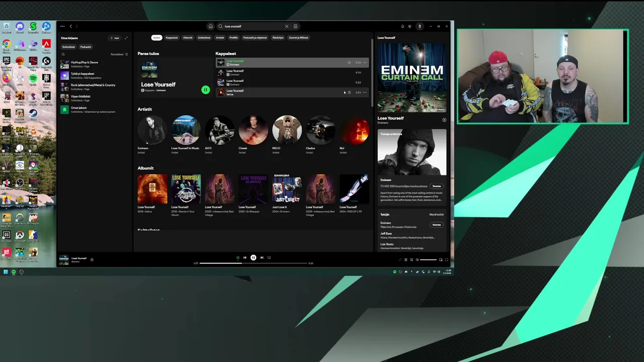The width and height of the screenshot is (644, 362).
Task: Open mini player icon
Action: (441, 260)
